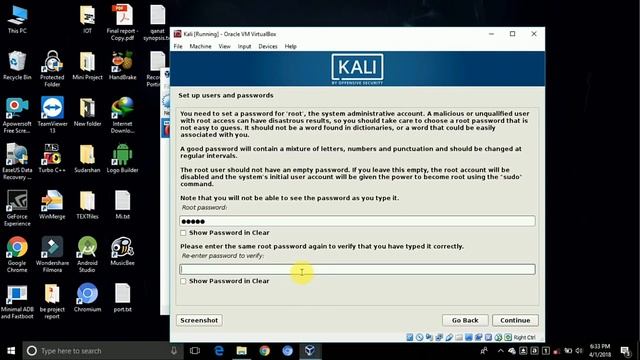Open File Explorer from the taskbar
Viewport: 640px width, 360px height.
click(242, 351)
